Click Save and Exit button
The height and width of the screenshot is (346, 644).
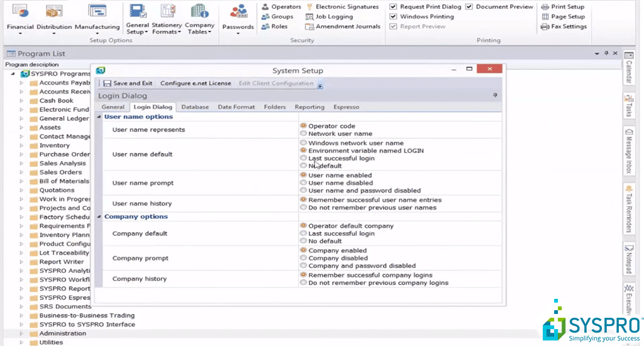point(128,83)
